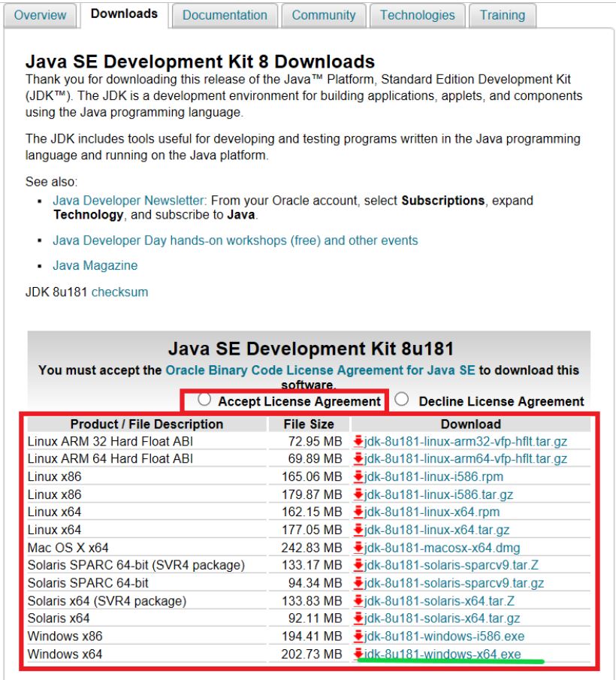
Task: Open the Java Developer Newsletter link
Action: [x=130, y=201]
